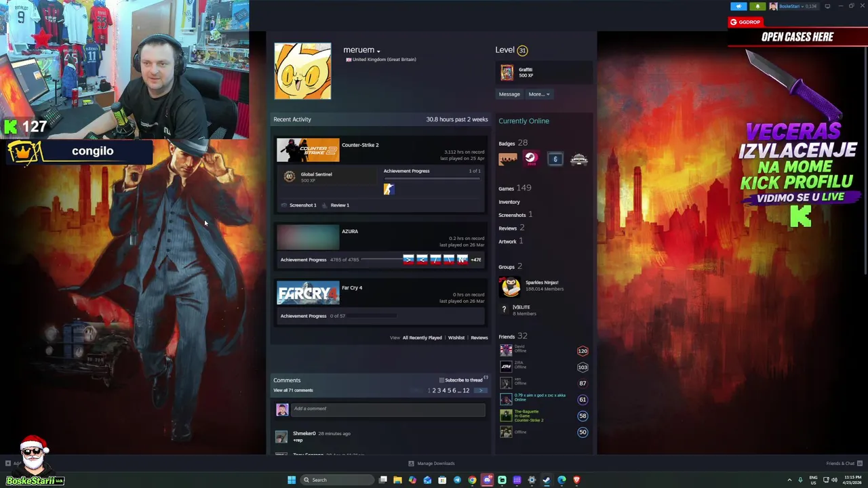Click the first orange badge icon
The image size is (868, 488).
click(508, 159)
